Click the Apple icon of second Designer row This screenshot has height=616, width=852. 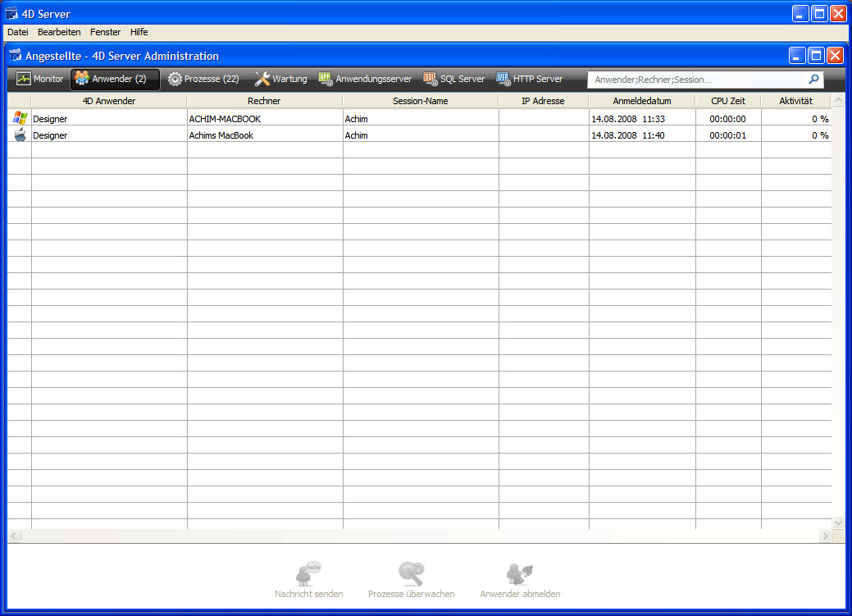coord(20,135)
